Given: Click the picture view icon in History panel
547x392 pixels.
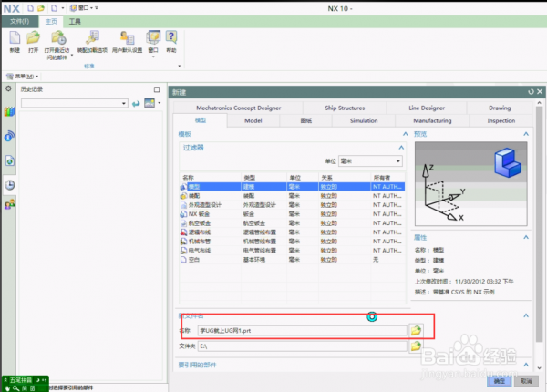Looking at the screenshot, I should pyautogui.click(x=150, y=103).
